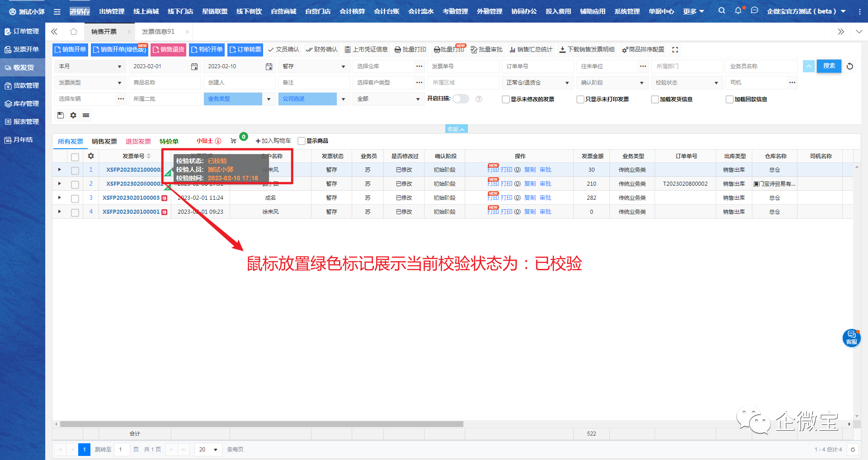868x460 pixels.
Task: Click invoice link XSFP2023020100003
Action: 131,198
